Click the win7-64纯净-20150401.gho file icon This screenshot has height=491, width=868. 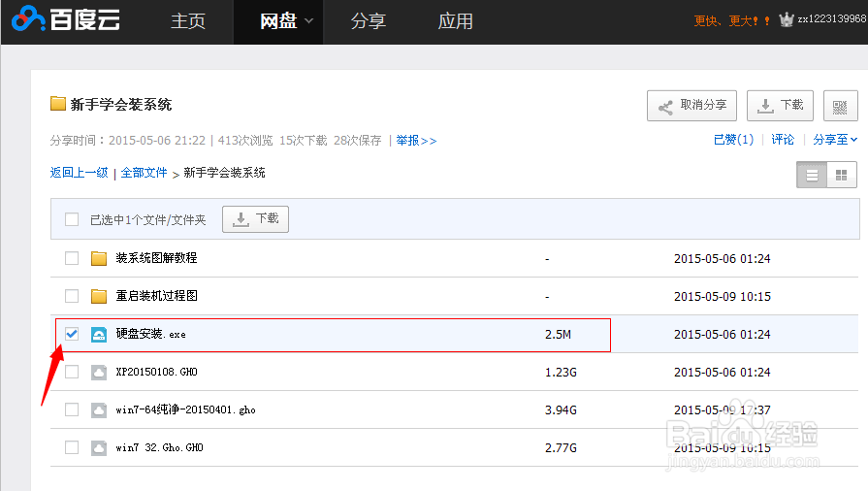[99, 410]
